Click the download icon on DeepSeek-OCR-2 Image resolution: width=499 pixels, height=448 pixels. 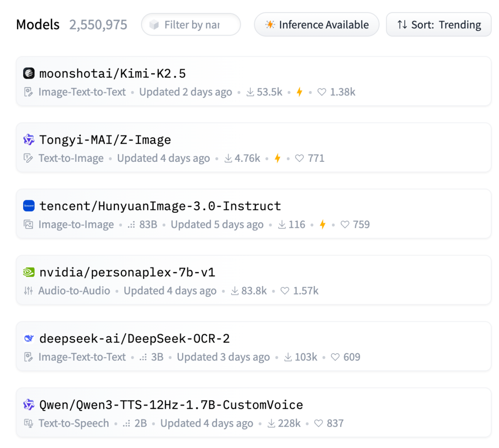click(x=288, y=357)
